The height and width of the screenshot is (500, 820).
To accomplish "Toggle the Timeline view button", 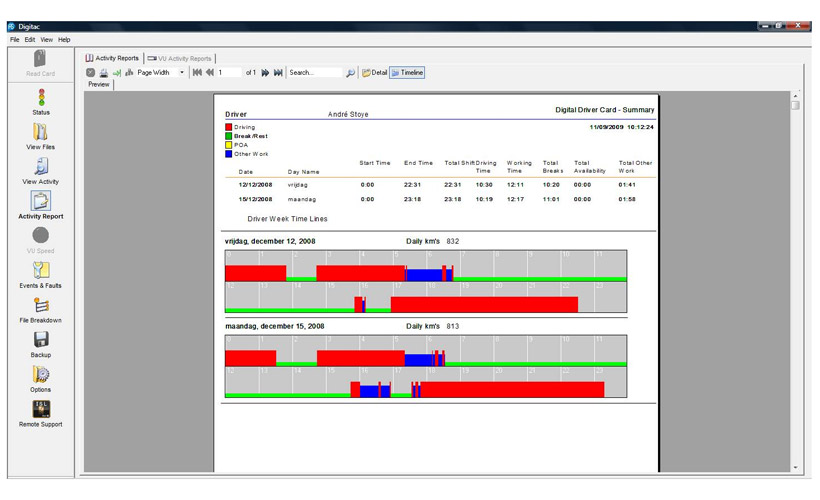I will pyautogui.click(x=407, y=73).
